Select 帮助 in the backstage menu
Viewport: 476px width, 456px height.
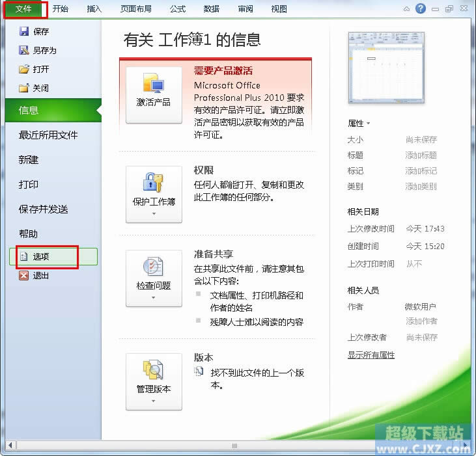click(29, 234)
